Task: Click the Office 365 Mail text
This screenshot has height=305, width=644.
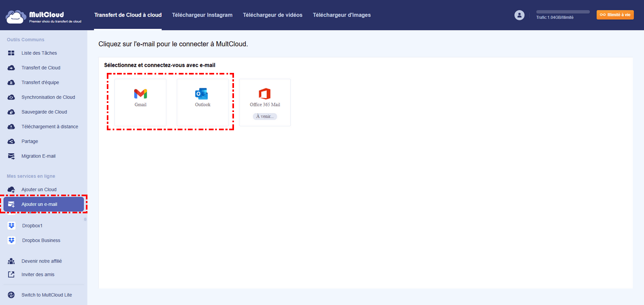Action: pyautogui.click(x=265, y=105)
